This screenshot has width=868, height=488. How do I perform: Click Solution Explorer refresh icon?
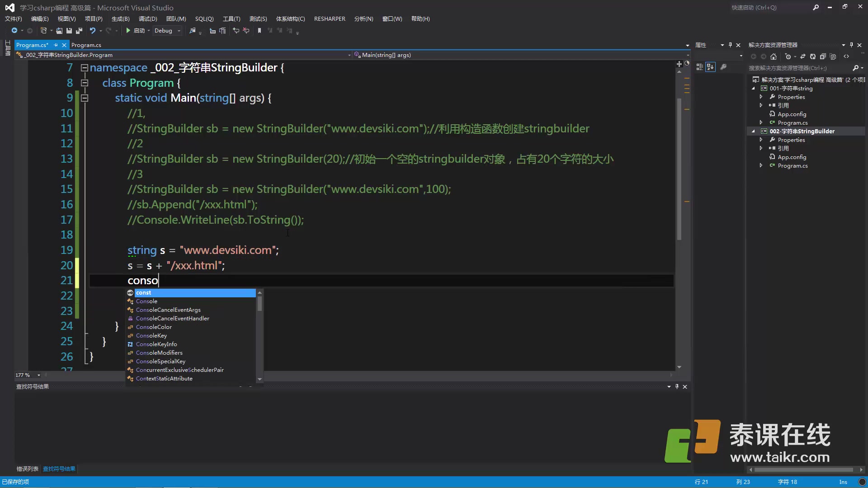(x=812, y=56)
